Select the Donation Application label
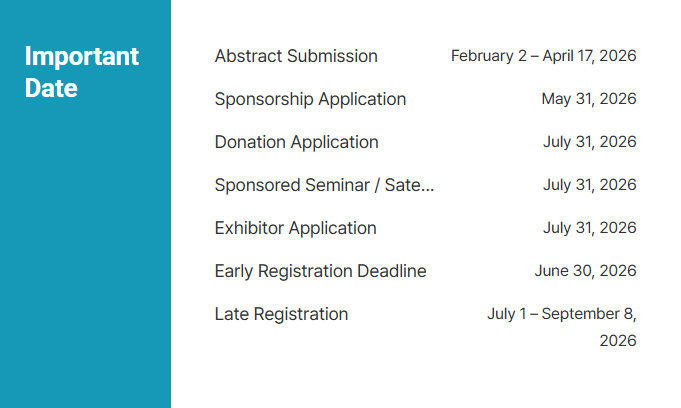Viewport: 681px width, 408px height. [296, 142]
